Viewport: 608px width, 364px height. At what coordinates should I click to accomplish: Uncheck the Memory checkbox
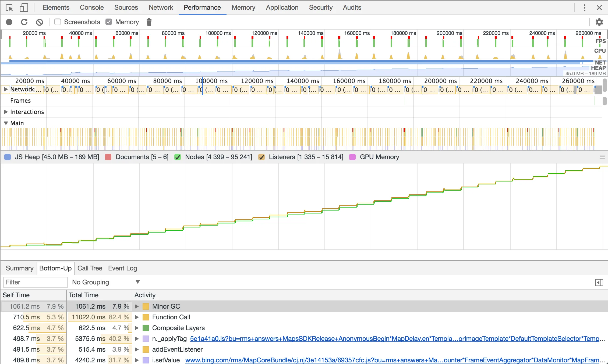click(109, 22)
